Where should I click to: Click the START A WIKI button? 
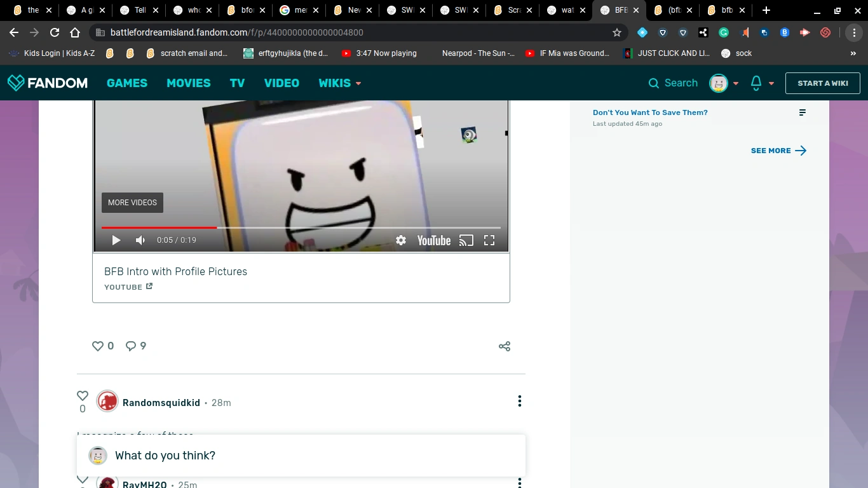[x=823, y=83]
